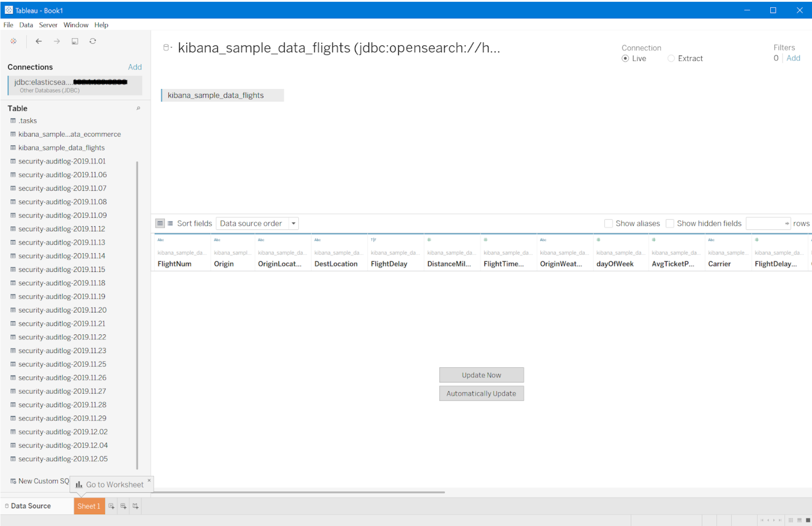The height and width of the screenshot is (526, 812).
Task: Enable the Show aliases checkbox
Action: pyautogui.click(x=609, y=223)
